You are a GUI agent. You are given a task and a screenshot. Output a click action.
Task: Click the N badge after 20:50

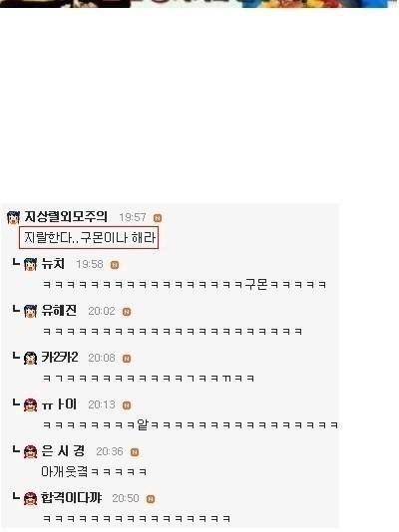click(151, 499)
